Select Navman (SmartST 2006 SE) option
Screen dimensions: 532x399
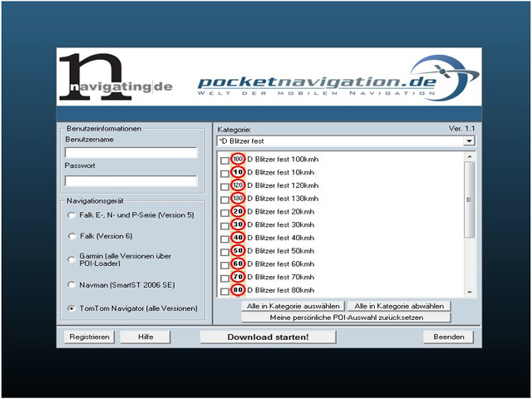[x=71, y=284]
